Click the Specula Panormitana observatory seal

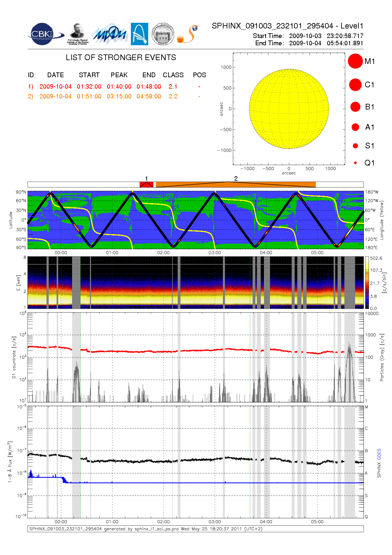tap(163, 34)
